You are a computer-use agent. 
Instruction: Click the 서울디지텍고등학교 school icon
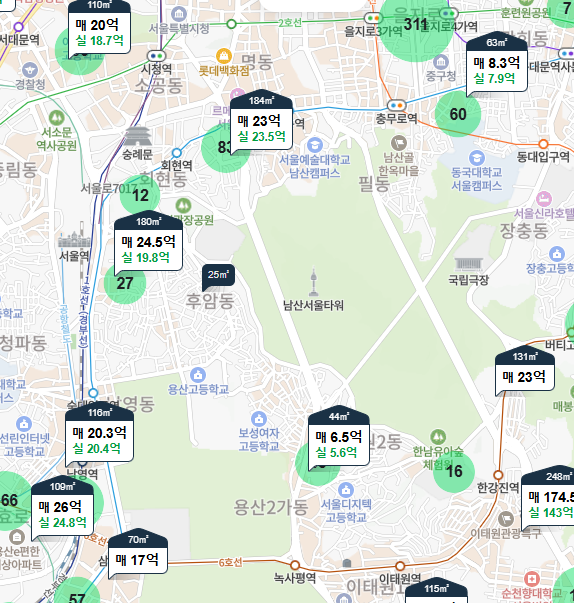tap(346, 490)
